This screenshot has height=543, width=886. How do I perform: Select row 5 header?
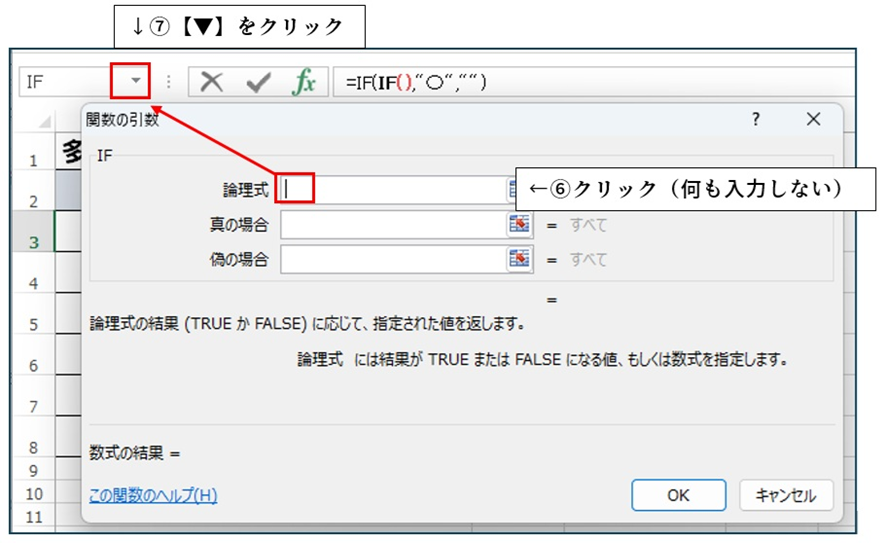click(33, 325)
